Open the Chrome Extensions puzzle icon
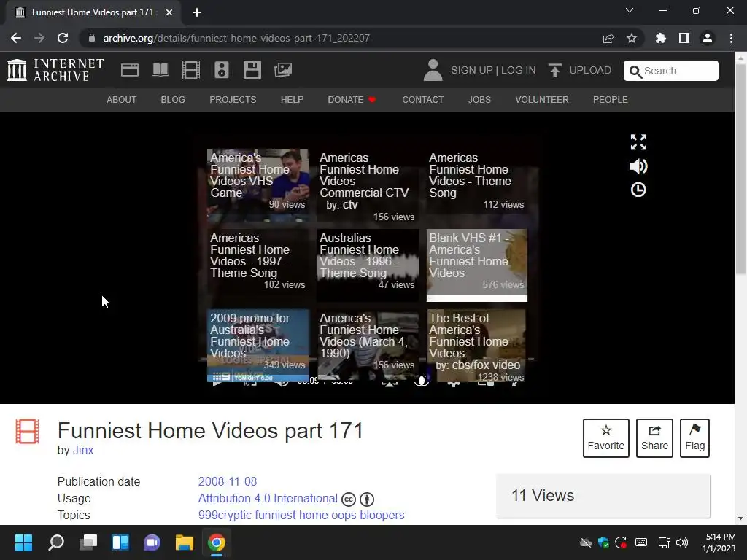The width and height of the screenshot is (747, 560). click(x=660, y=38)
